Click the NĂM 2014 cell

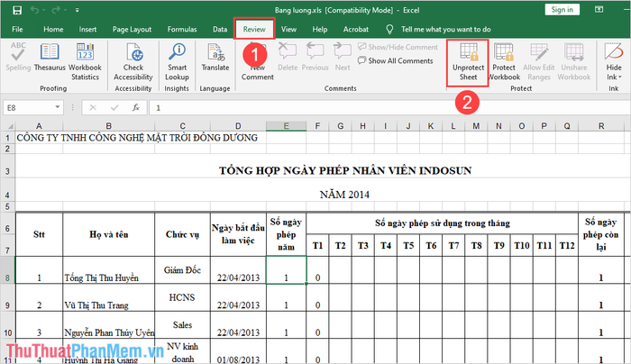[x=344, y=195]
